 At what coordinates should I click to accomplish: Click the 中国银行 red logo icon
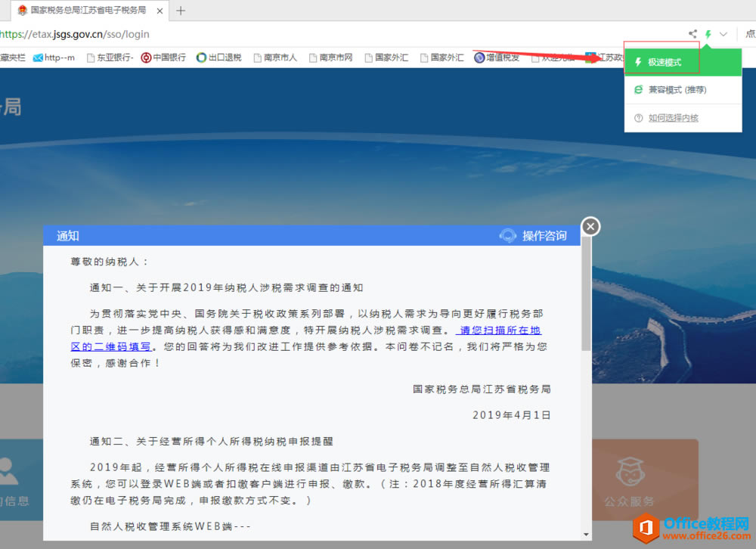tap(146, 58)
